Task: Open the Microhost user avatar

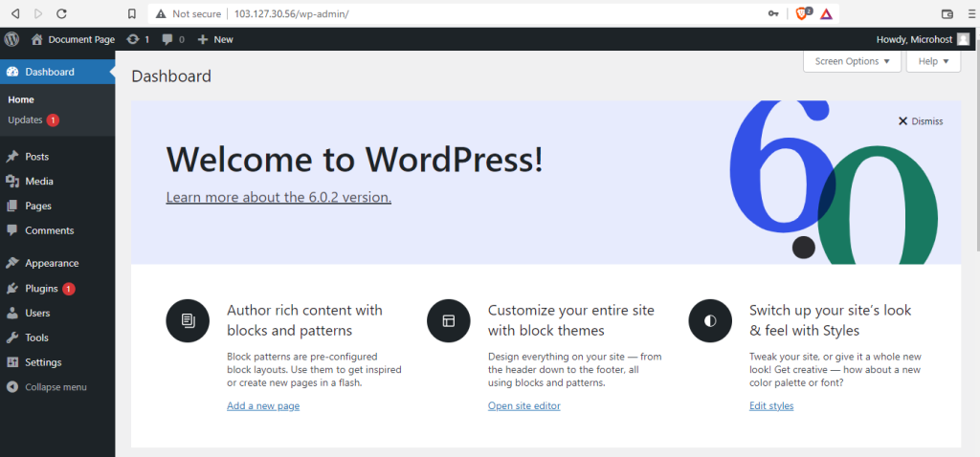Action: [963, 39]
